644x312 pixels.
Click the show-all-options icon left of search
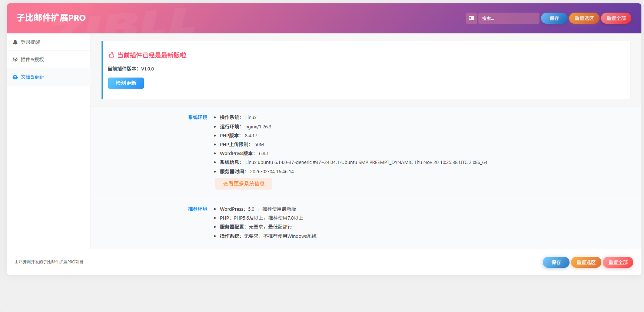(471, 18)
